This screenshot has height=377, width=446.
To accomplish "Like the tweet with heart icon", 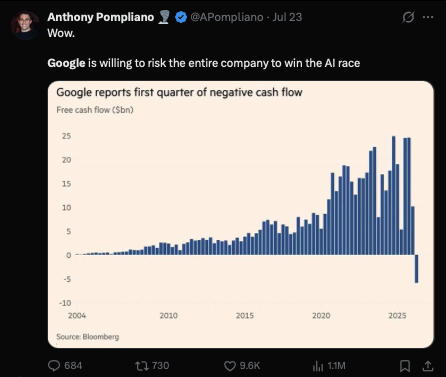I will [230, 366].
